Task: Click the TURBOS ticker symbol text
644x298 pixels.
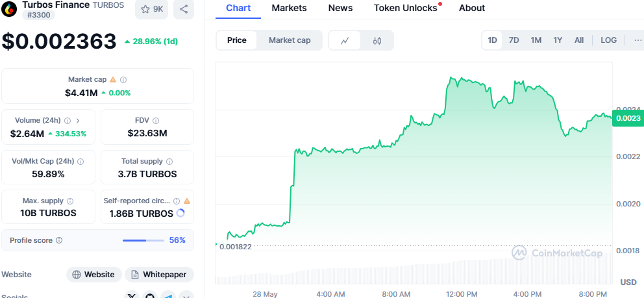Action: point(107,5)
